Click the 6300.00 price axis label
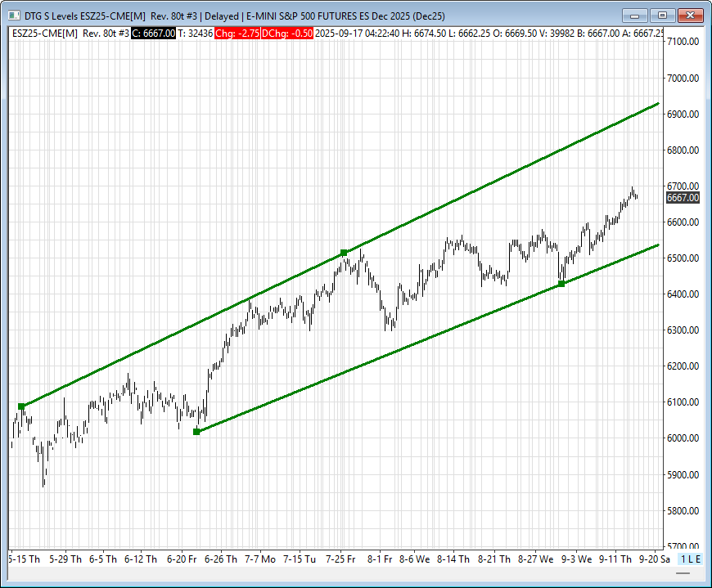The image size is (712, 588). (683, 330)
